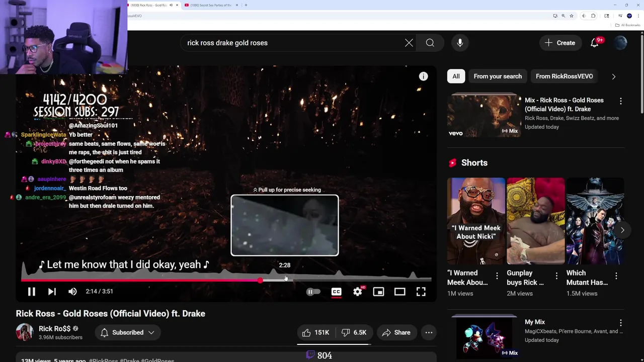Open Mix Gold Roses playlist thumbnail
The image size is (644, 362).
pos(484,116)
